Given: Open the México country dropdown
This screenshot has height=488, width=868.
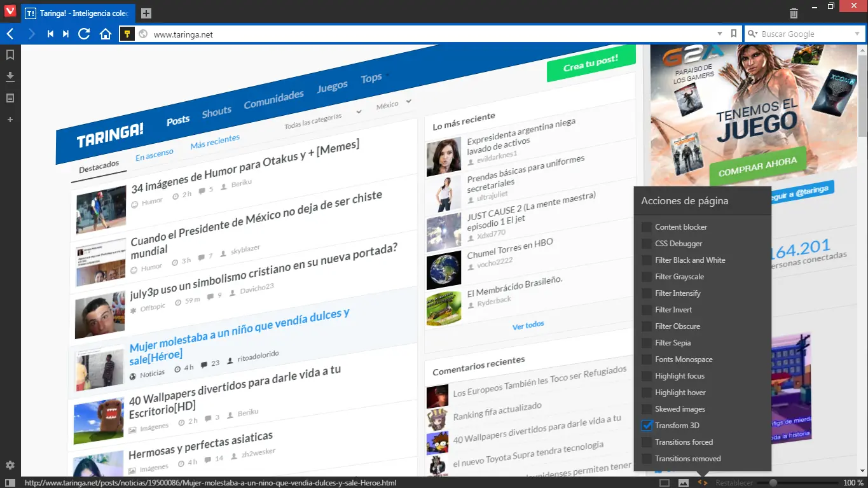Looking at the screenshot, I should pyautogui.click(x=394, y=104).
